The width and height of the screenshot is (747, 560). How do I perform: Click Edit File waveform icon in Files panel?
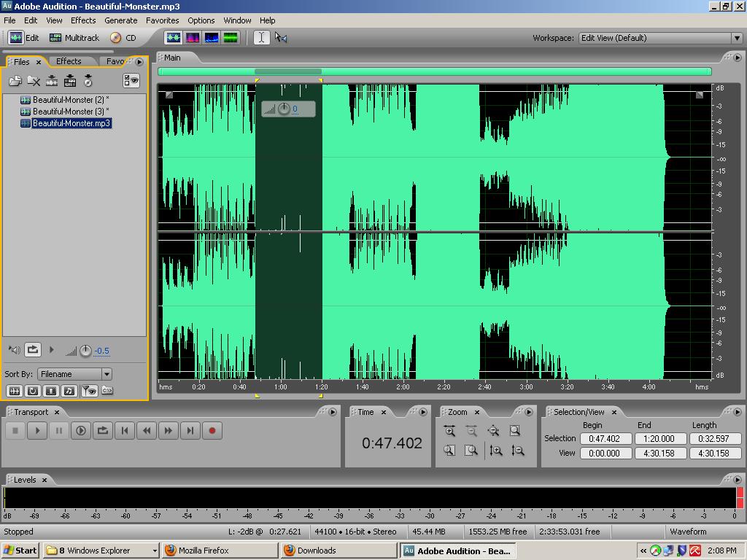[x=52, y=81]
